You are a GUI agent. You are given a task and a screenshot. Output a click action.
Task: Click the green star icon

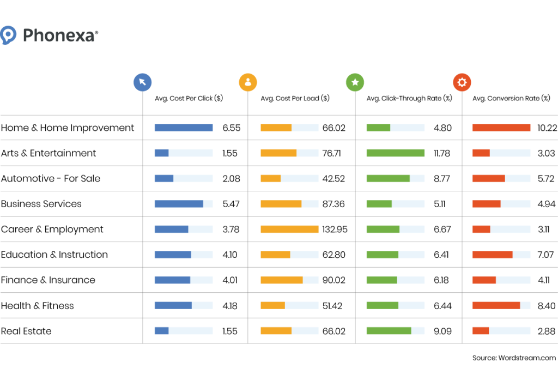click(355, 82)
